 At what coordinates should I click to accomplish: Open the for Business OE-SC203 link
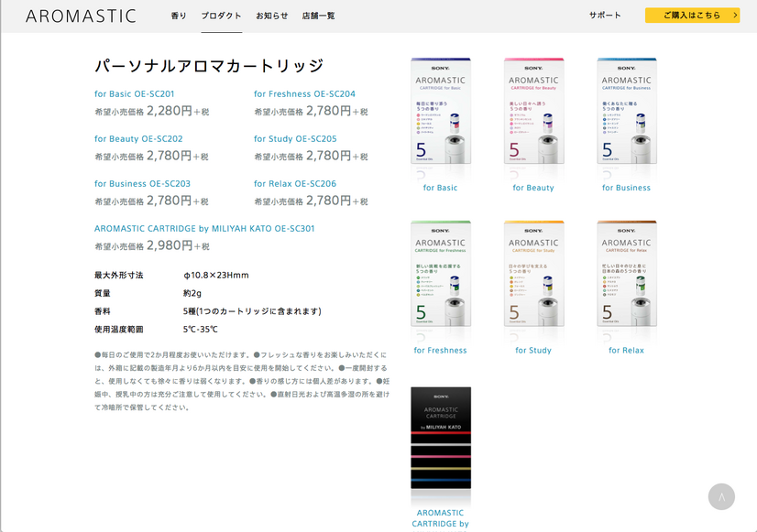[142, 184]
